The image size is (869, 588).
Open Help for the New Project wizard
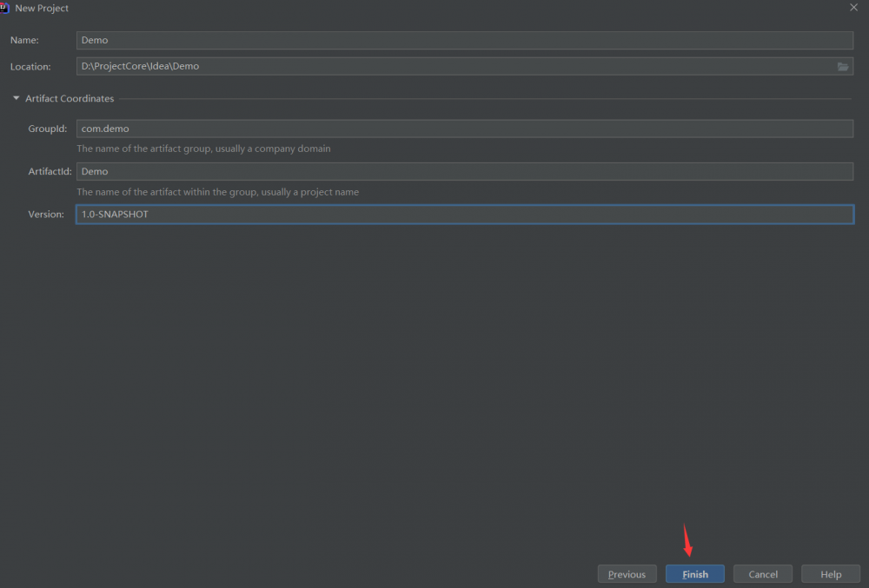pyautogui.click(x=831, y=574)
